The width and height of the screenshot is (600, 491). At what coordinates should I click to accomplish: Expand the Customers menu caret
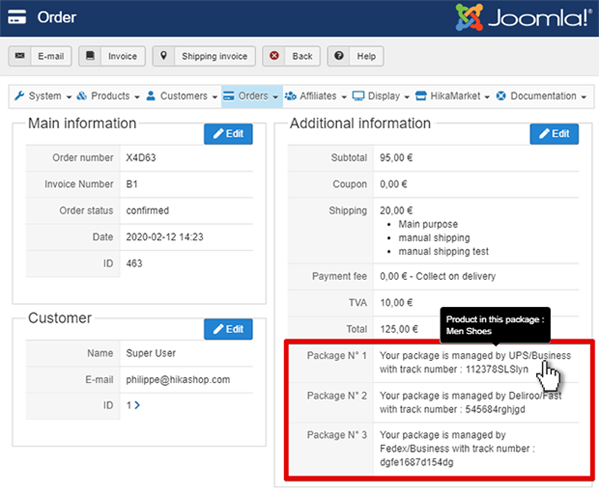coord(215,97)
